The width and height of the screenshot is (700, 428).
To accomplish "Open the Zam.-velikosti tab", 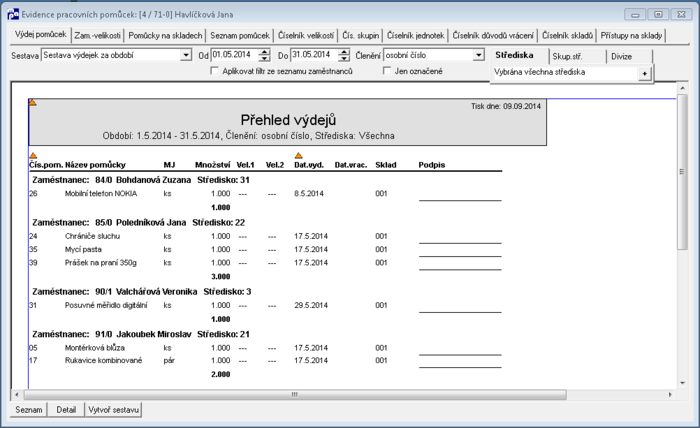I will (97, 36).
